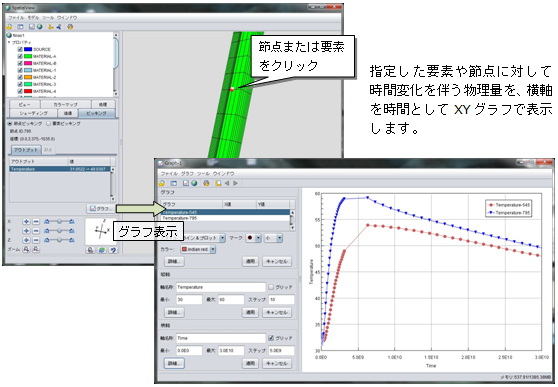Screen dimensions: 558x387
Task: Click the yellow probe icon in SpatialView toolbar
Action: (x=51, y=27)
